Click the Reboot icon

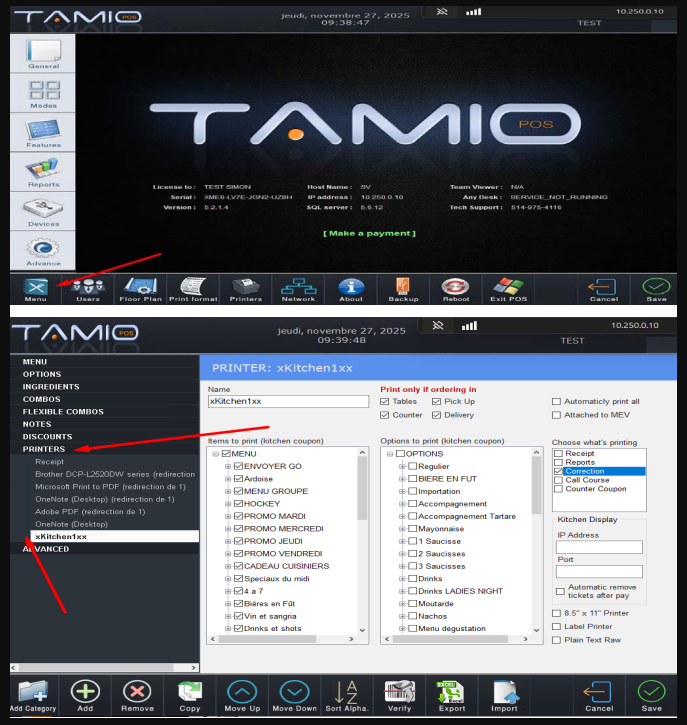pyautogui.click(x=456, y=289)
